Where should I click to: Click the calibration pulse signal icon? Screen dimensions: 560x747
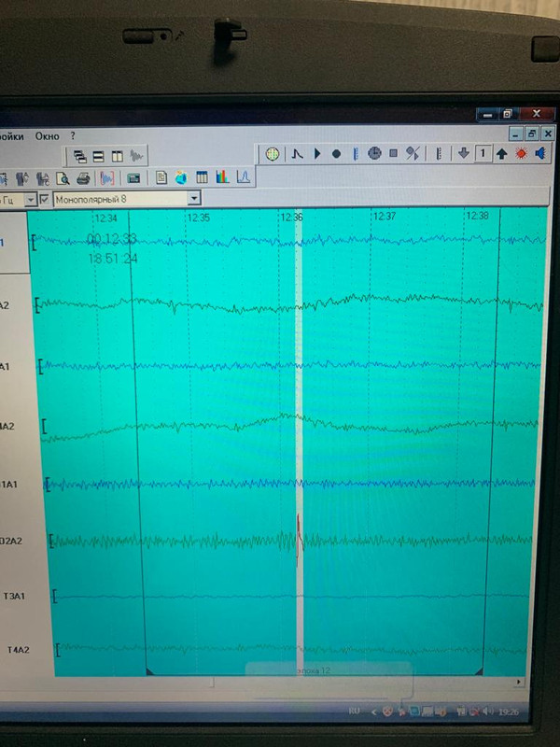point(298,154)
